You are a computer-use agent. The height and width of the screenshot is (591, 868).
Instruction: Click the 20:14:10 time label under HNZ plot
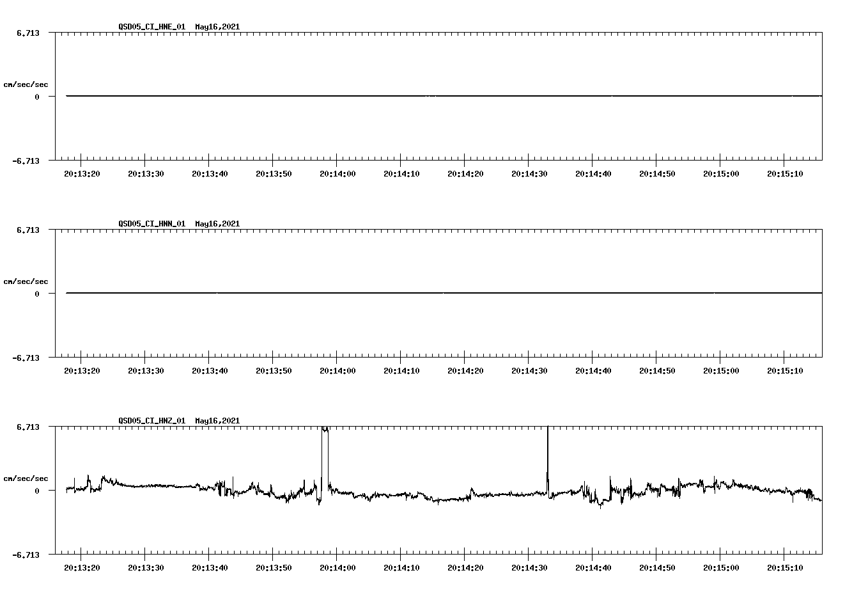401,568
